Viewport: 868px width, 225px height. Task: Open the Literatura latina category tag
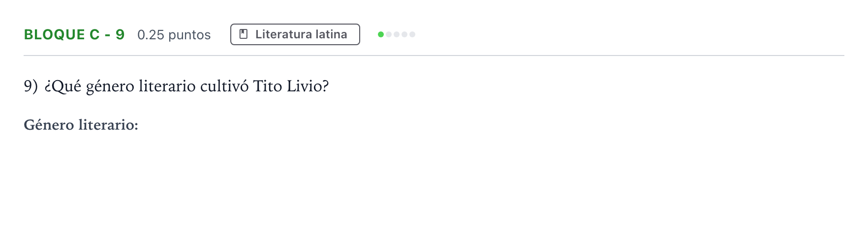295,34
